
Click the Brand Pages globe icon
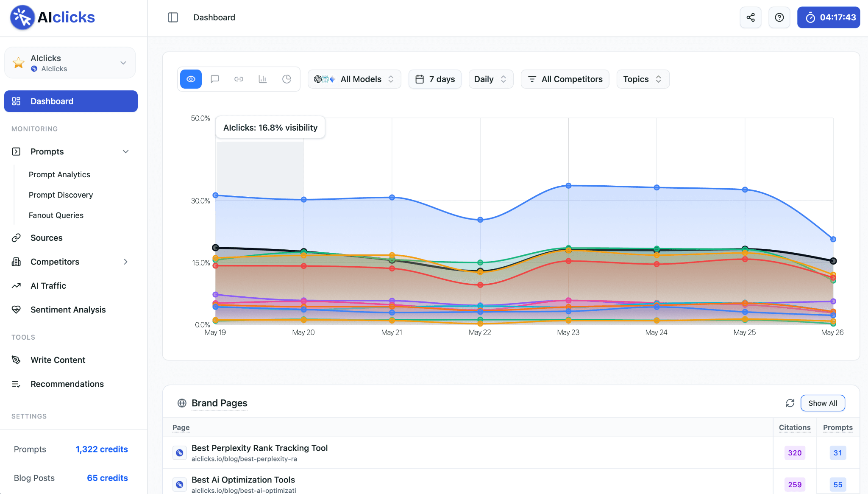[182, 403]
